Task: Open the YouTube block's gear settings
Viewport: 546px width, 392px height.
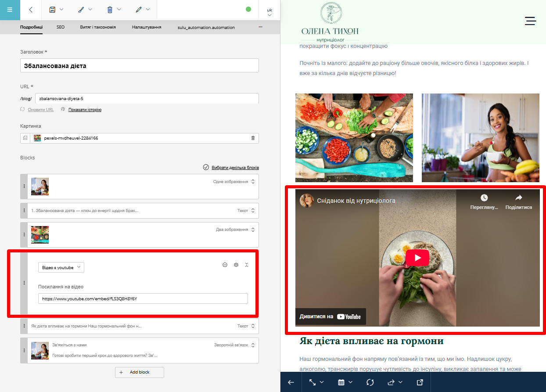Action: point(236,265)
